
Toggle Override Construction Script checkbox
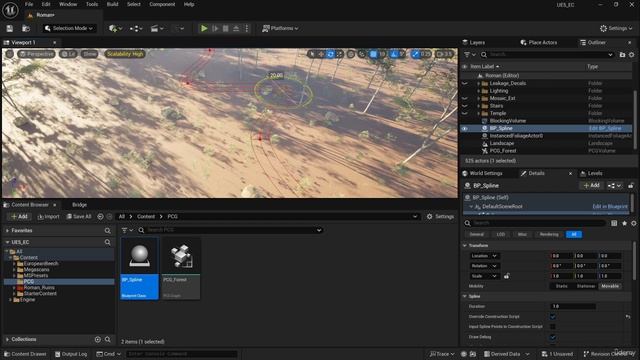click(553, 316)
